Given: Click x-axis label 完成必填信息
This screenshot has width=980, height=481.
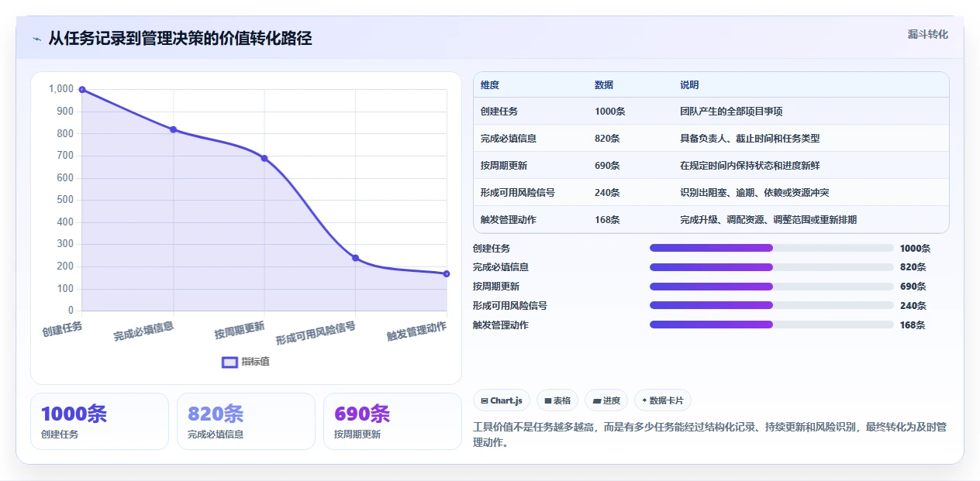Looking at the screenshot, I should [143, 332].
